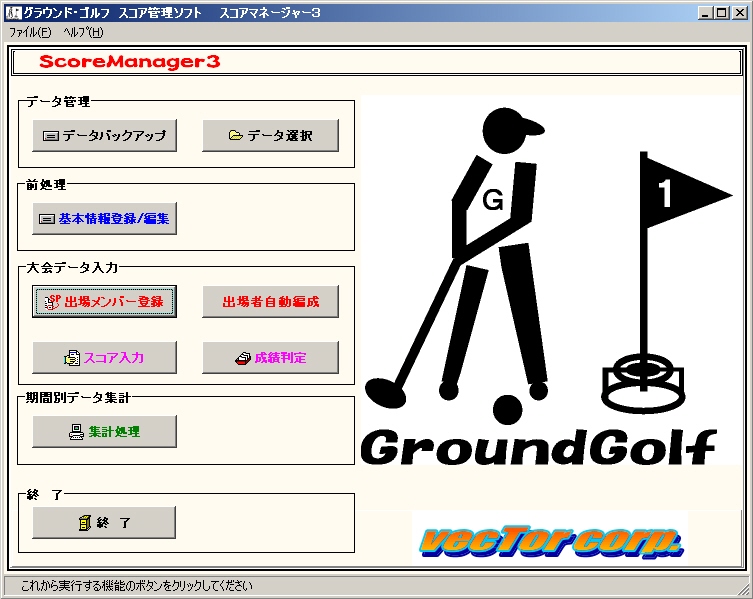The height and width of the screenshot is (599, 753).
Task: Click 成績判定 button
Action: pos(270,357)
